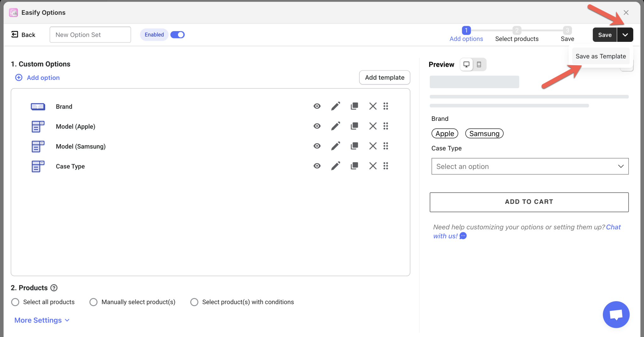
Task: Disable the Enabled toggle for the option set
Action: tap(177, 35)
